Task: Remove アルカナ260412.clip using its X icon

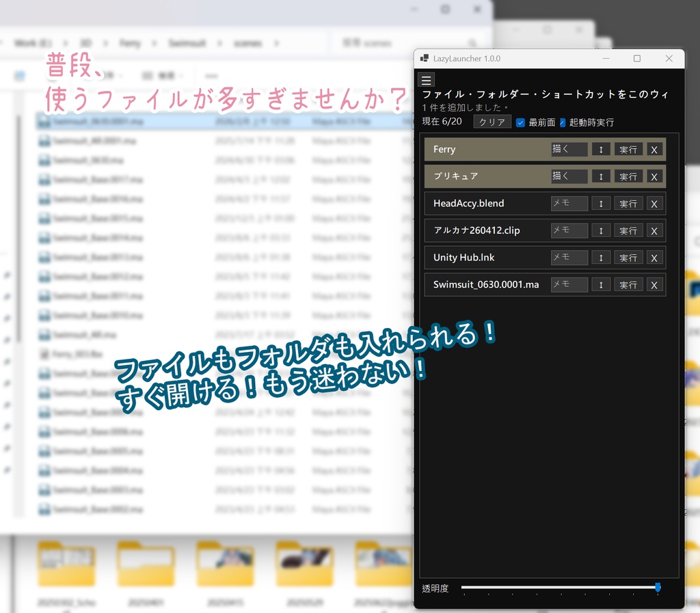Action: click(654, 230)
